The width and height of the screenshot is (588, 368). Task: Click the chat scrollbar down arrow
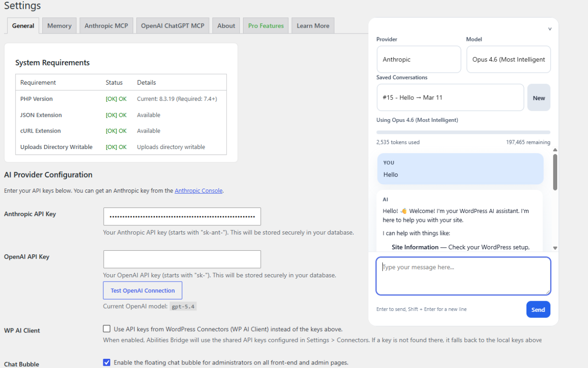pyautogui.click(x=555, y=248)
